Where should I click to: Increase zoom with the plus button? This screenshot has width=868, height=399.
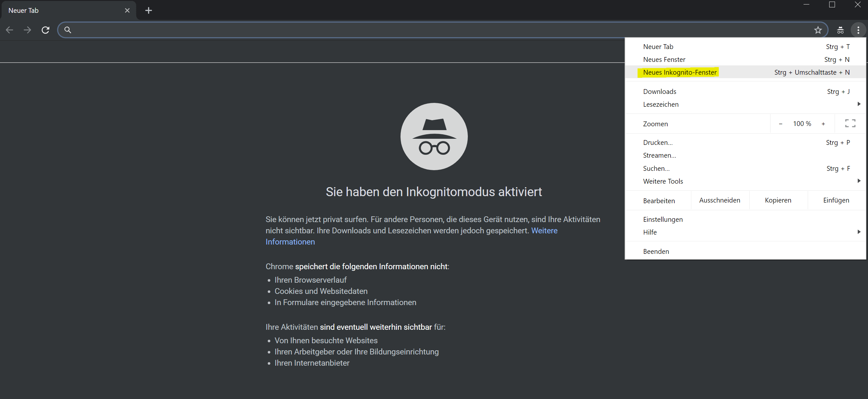tap(823, 124)
